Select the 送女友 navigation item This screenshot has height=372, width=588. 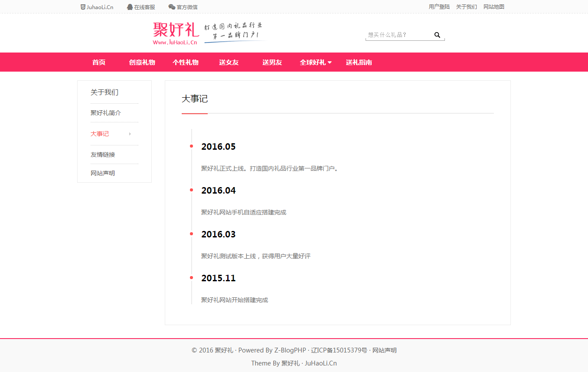229,62
